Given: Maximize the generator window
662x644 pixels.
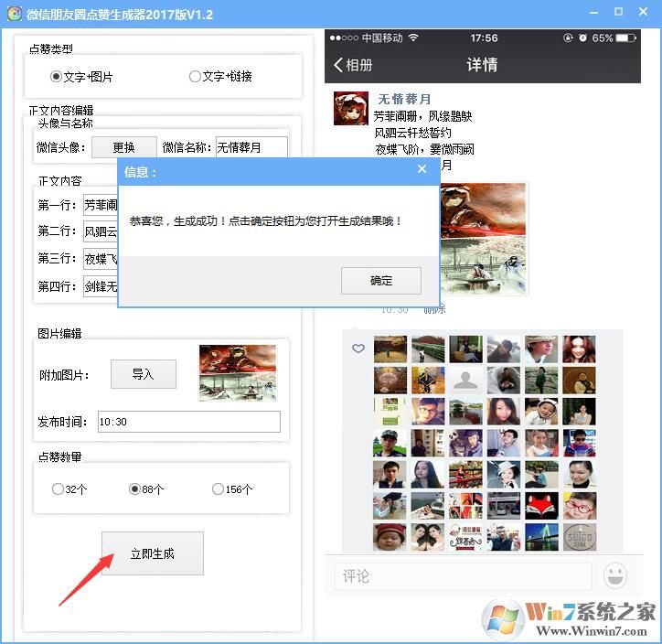Looking at the screenshot, I should [x=618, y=12].
